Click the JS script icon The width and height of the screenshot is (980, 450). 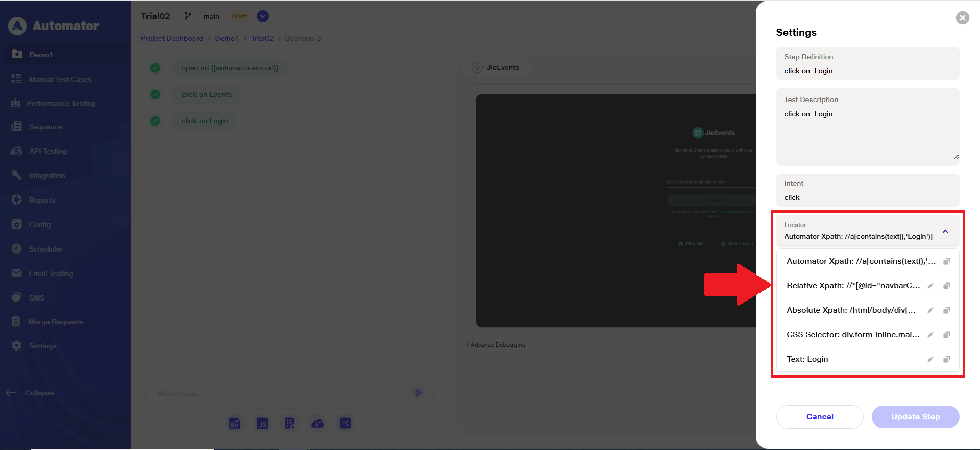(262, 423)
